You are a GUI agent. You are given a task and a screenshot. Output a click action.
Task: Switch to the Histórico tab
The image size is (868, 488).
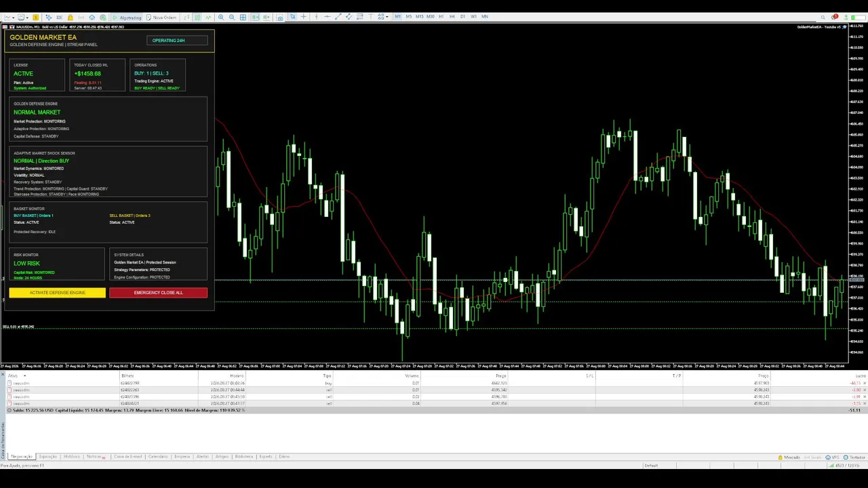(x=72, y=457)
